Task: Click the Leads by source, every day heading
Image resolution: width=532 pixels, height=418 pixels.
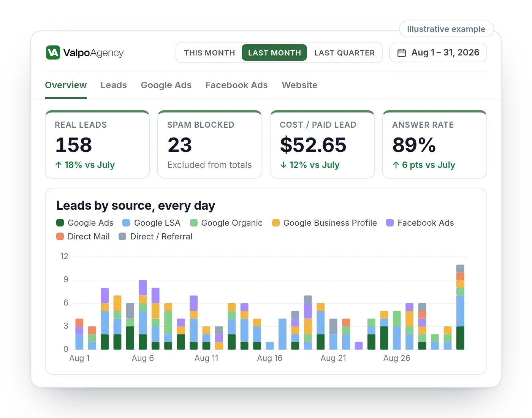Action: 136,206
